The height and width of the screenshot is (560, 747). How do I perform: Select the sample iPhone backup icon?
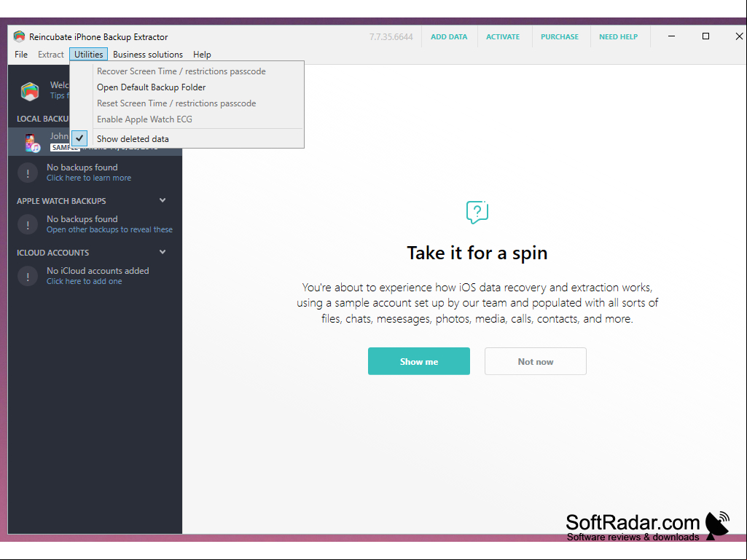pos(32,143)
